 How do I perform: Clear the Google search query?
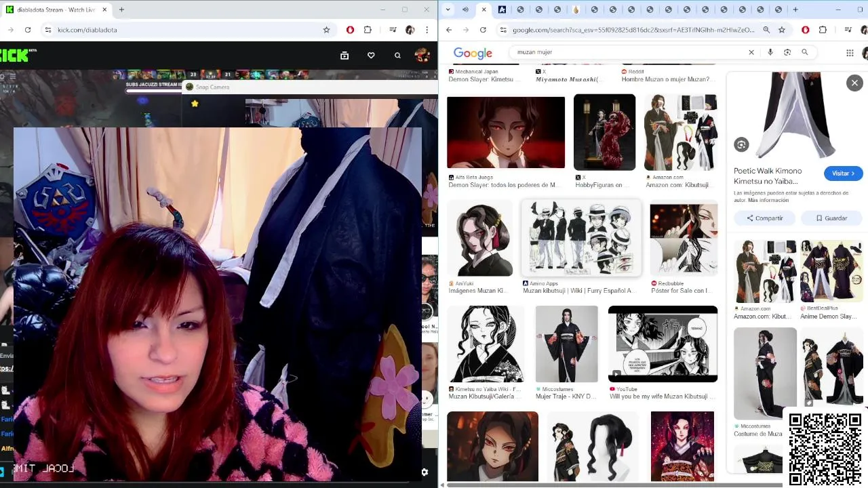click(751, 52)
